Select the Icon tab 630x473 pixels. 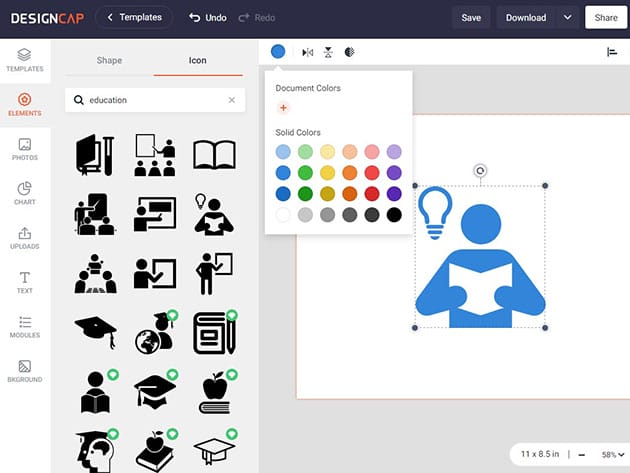(x=198, y=60)
